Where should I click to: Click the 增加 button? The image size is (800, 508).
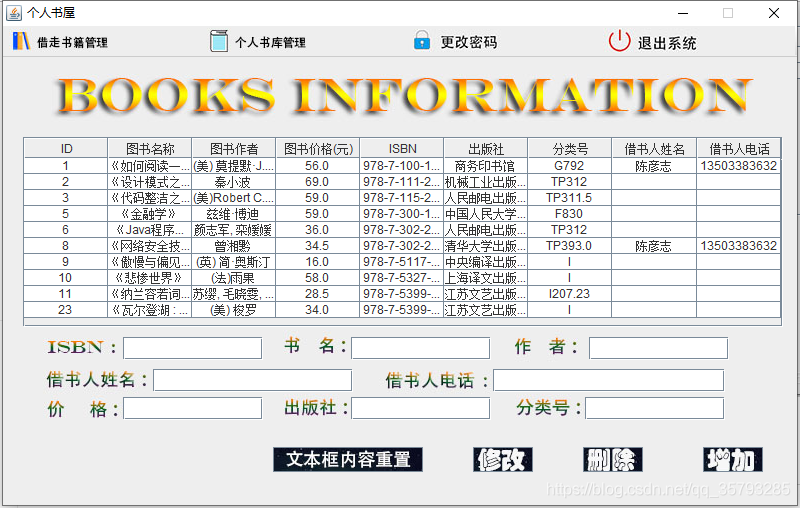[733, 460]
